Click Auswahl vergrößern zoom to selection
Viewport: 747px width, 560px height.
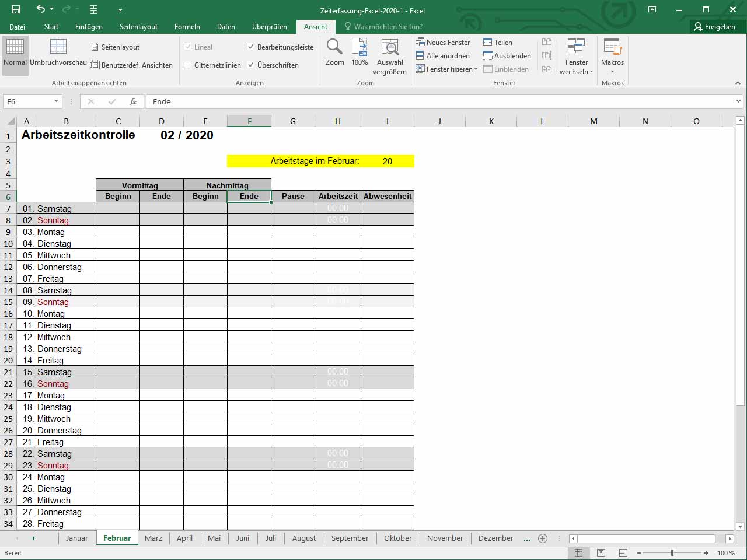tap(390, 57)
